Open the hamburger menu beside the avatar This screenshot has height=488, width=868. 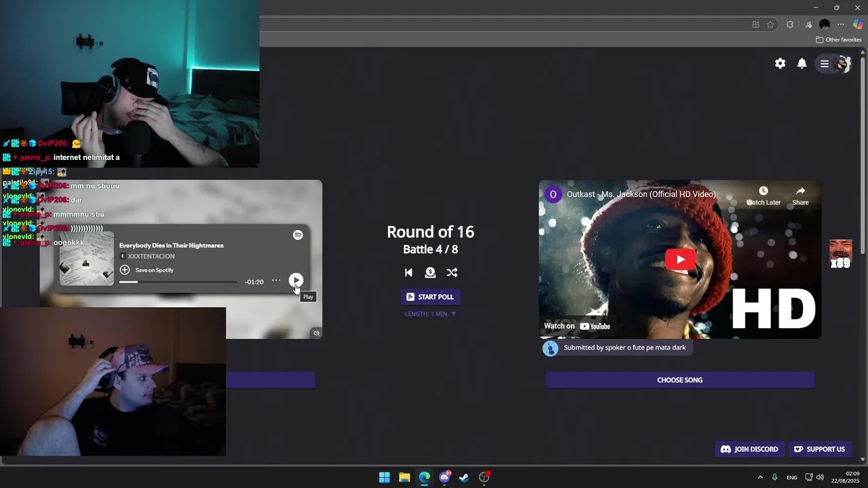[825, 64]
